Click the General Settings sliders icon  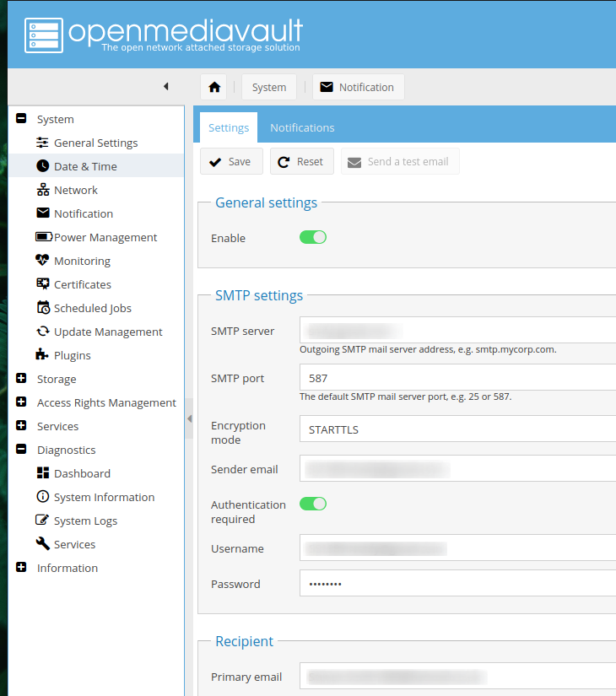click(x=43, y=143)
